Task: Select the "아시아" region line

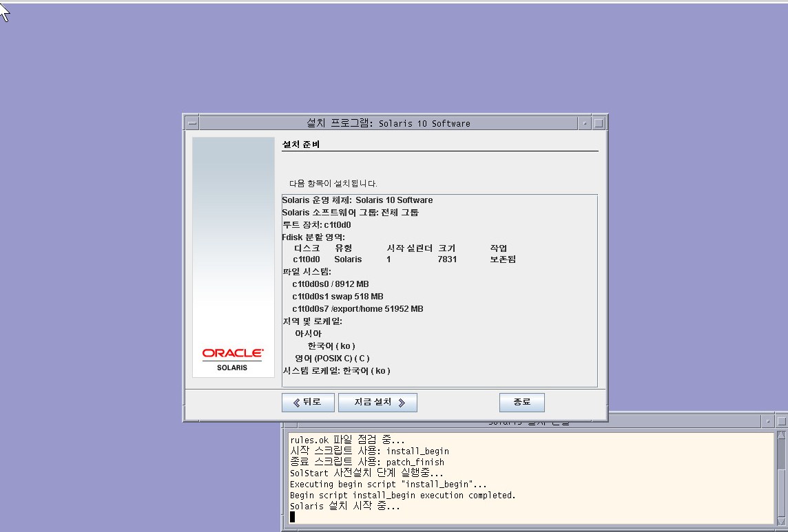Action: coord(309,334)
